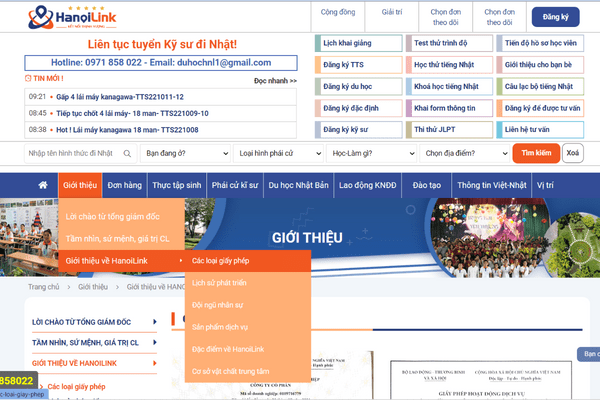The width and height of the screenshot is (600, 400).
Task: Open the Giải trí header link
Action: coord(392,12)
